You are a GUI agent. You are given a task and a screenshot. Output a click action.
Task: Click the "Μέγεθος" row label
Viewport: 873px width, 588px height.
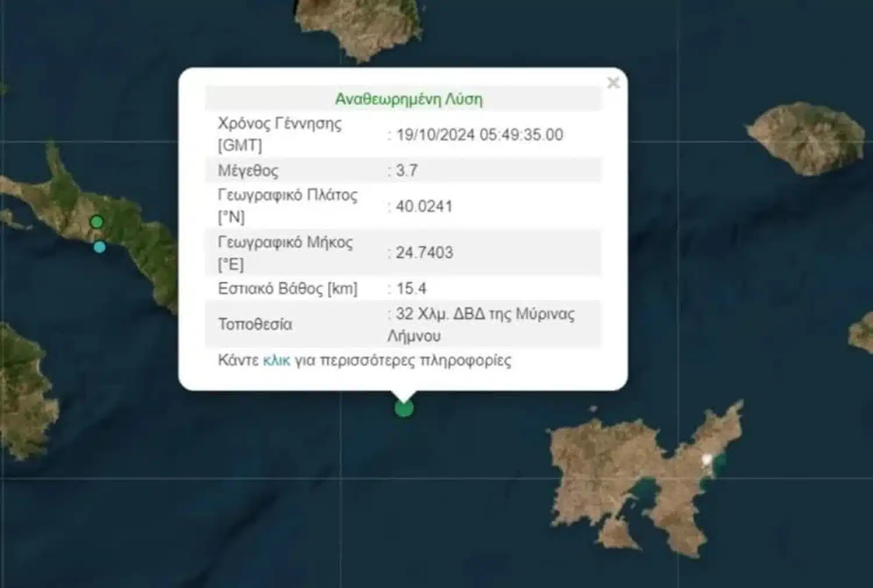[x=248, y=170]
